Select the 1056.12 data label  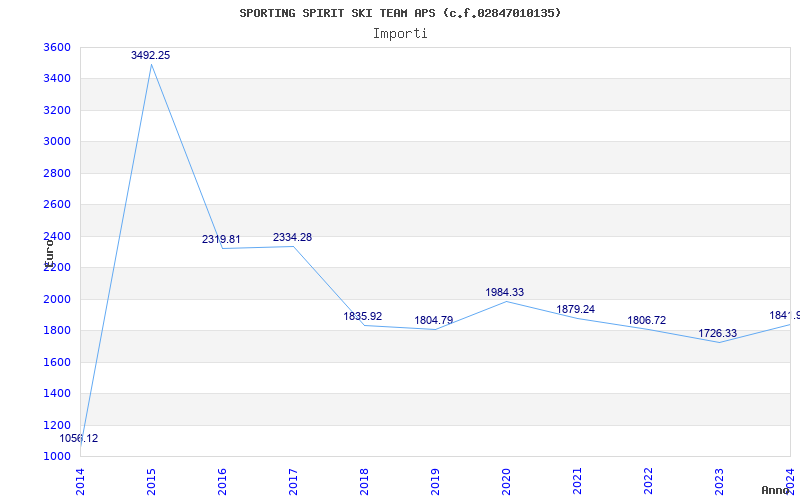79,438
